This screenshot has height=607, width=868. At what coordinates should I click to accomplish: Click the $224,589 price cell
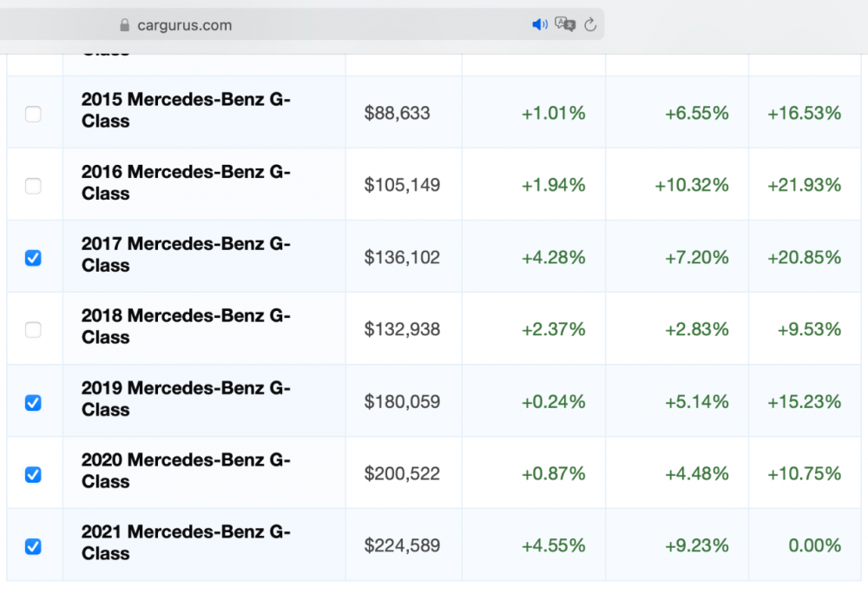tap(402, 546)
